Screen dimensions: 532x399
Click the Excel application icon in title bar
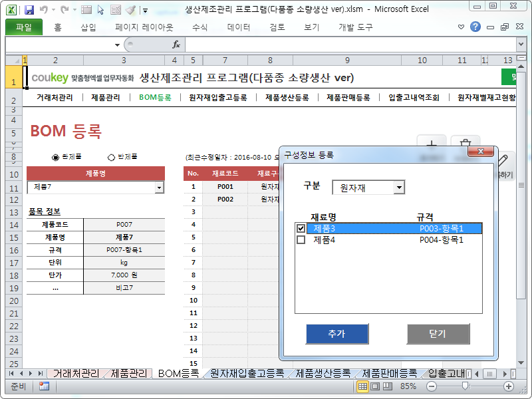click(x=11, y=10)
